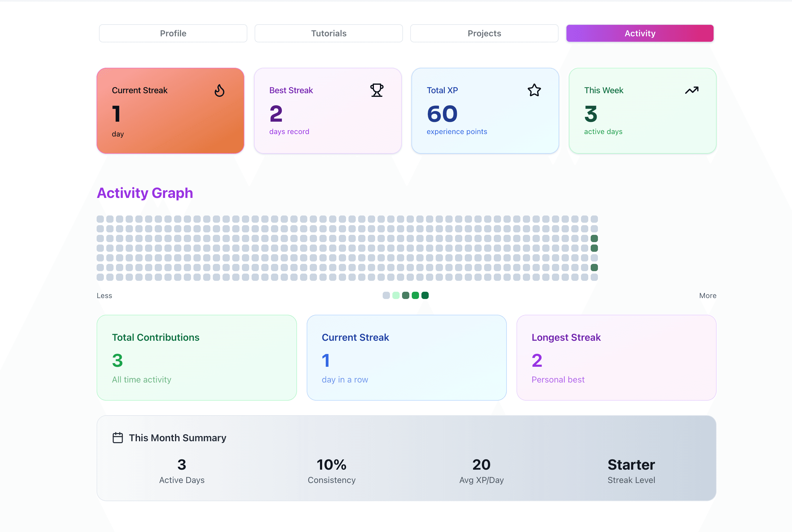Go to the Projects tab
This screenshot has height=532, width=792.
point(484,33)
